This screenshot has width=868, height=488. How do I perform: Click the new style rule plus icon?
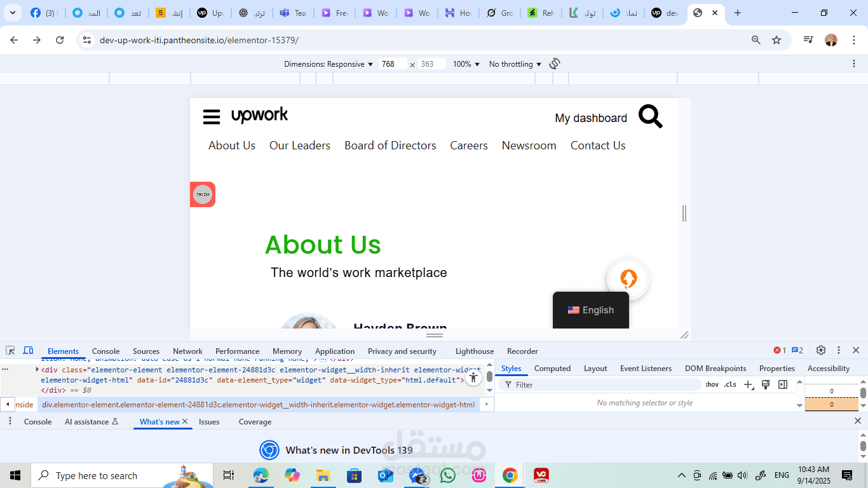[x=749, y=384]
